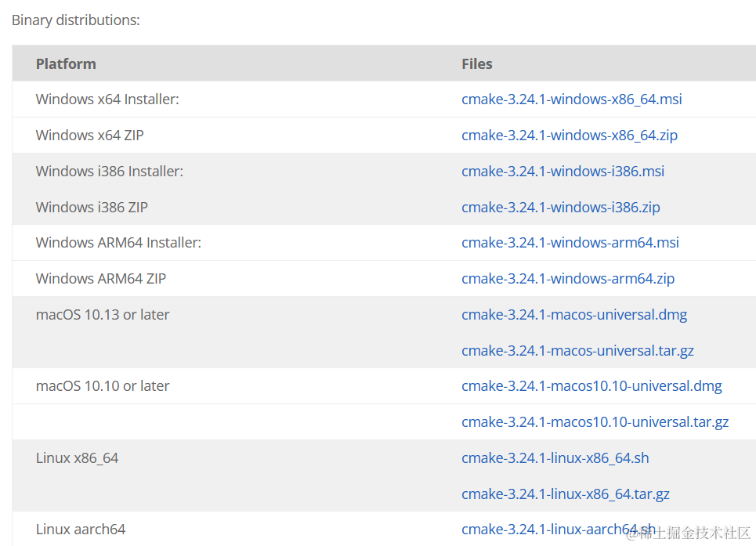Open cmake-3.24.1-macos-universal.tar.gz link
756x546 pixels.
click(577, 351)
